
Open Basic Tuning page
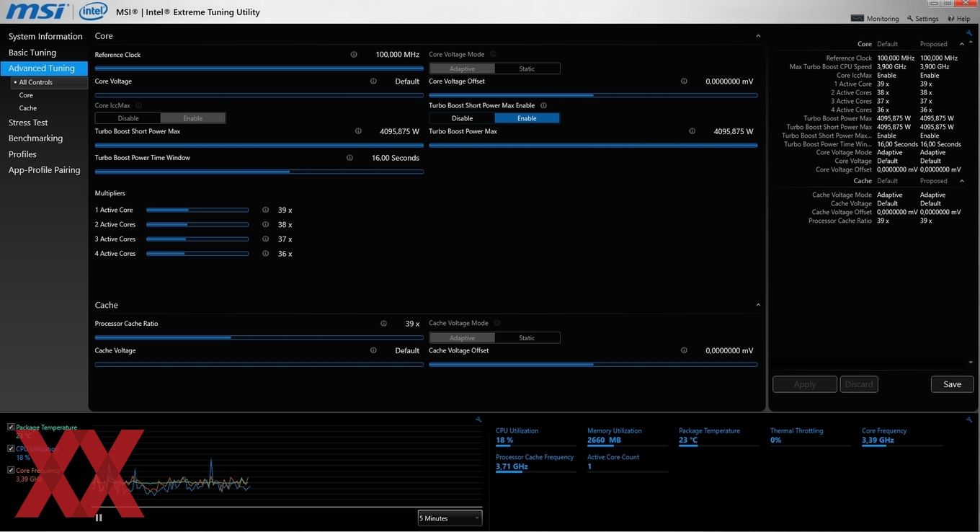coord(32,53)
